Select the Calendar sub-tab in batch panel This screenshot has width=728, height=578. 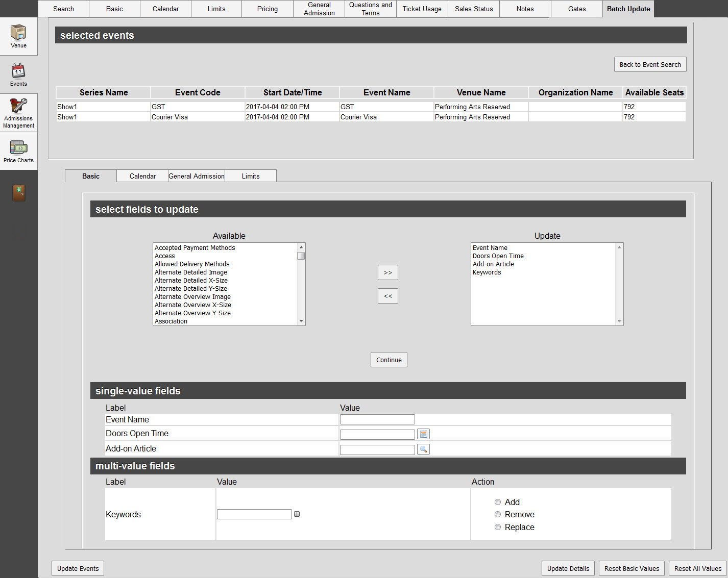[142, 176]
